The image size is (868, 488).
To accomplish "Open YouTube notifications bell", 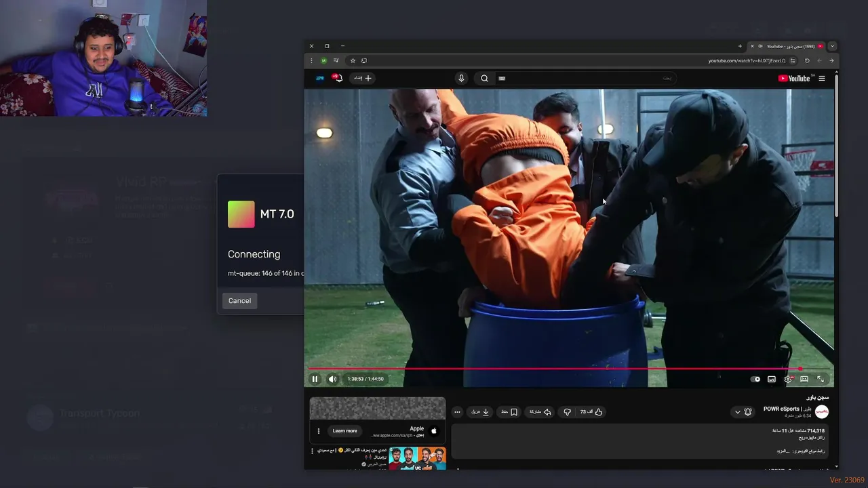I will pos(337,78).
